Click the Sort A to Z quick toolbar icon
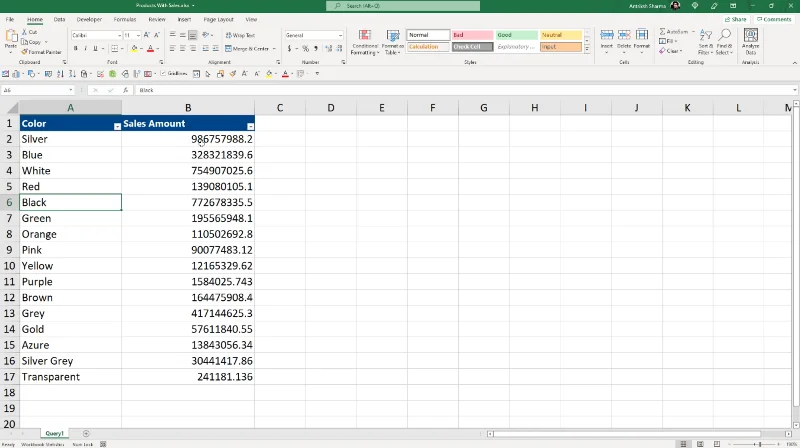Image resolution: width=800 pixels, height=448 pixels. (60, 74)
